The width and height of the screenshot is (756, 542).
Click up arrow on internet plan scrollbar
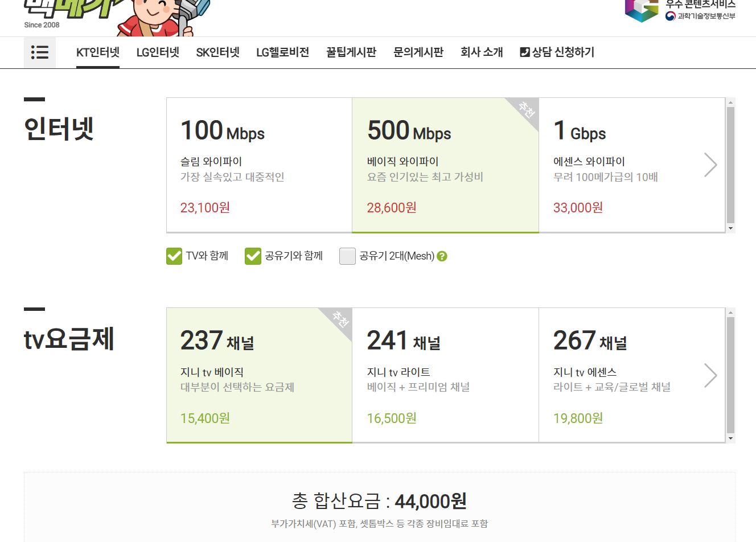click(x=730, y=103)
